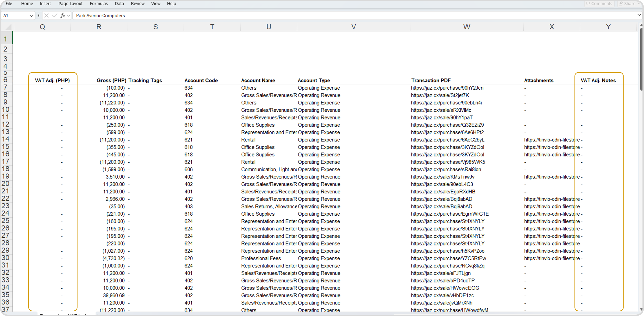Select column W header
The width and height of the screenshot is (644, 316).
pos(467,27)
